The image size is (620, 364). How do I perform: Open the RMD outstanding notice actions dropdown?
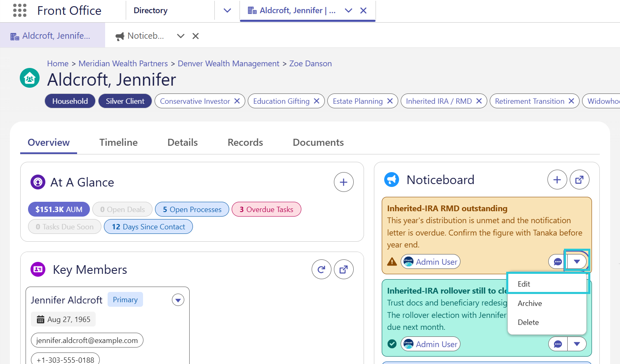[577, 262]
